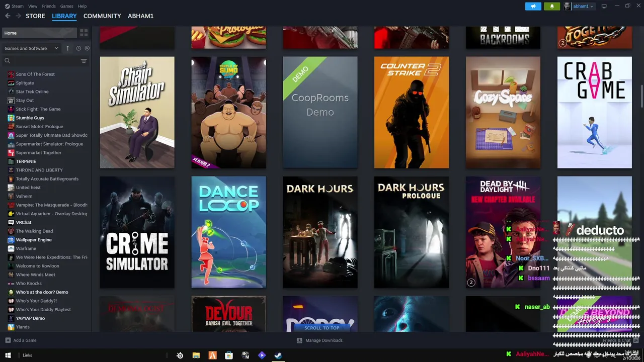Open the Games menu

[x=66, y=6]
